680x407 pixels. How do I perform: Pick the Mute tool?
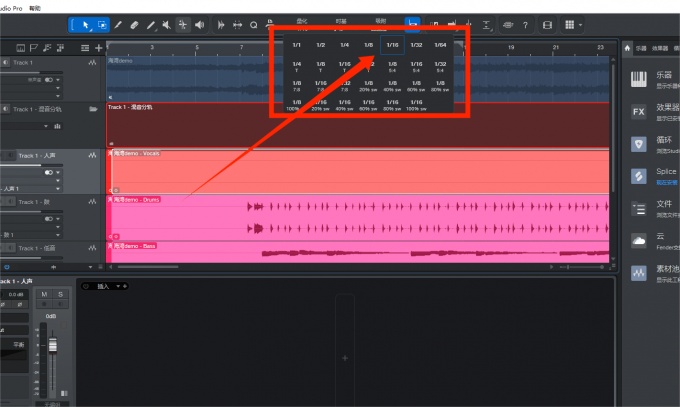(x=167, y=25)
